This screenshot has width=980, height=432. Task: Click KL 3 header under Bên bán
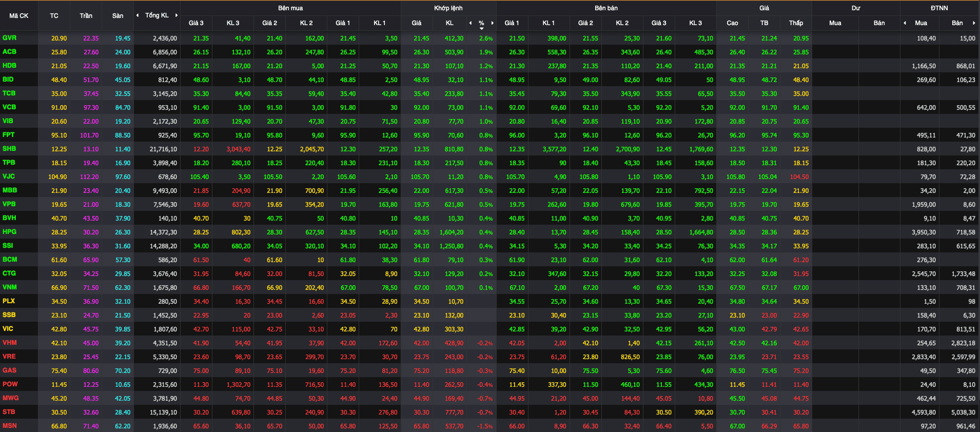pyautogui.click(x=696, y=23)
